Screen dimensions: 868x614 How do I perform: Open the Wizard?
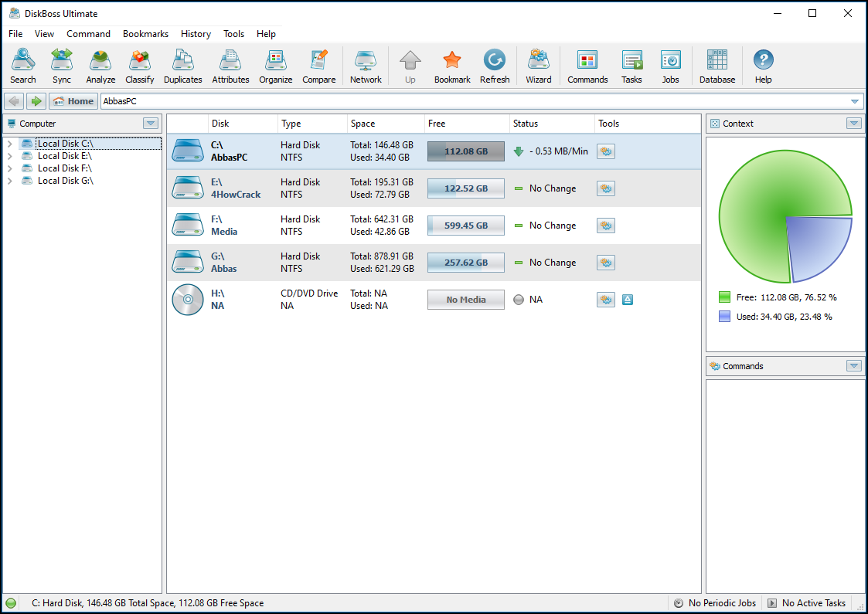click(x=538, y=66)
